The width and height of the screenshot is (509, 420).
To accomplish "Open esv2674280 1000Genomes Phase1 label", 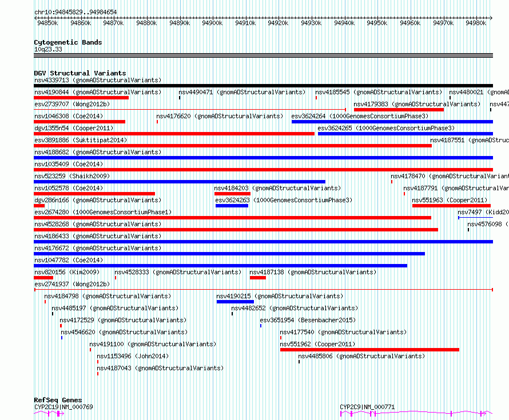I will (x=103, y=212).
